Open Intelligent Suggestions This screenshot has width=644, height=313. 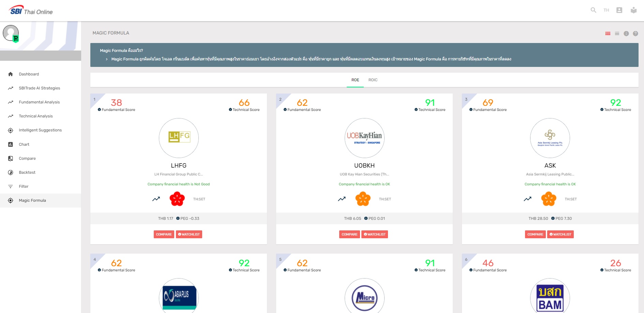click(40, 130)
